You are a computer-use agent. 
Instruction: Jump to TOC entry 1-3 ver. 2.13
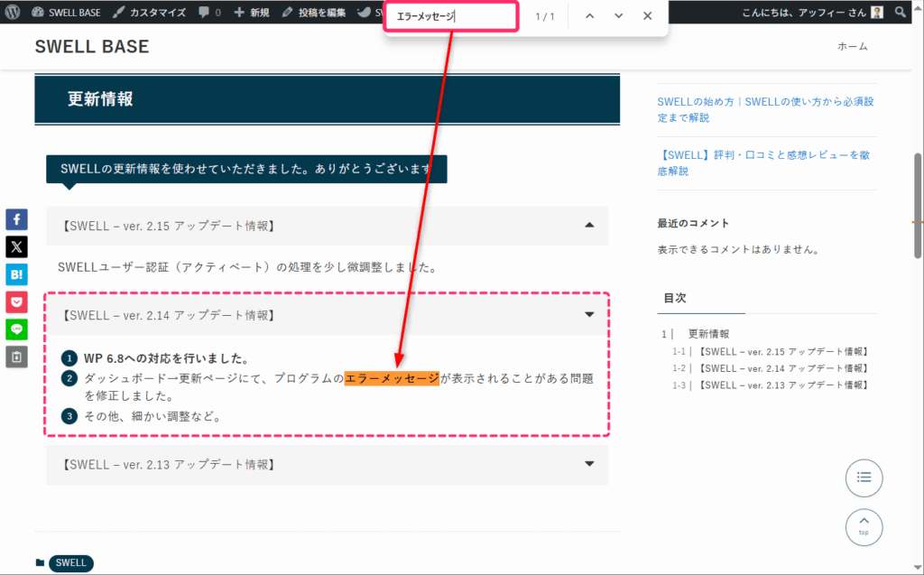click(783, 385)
